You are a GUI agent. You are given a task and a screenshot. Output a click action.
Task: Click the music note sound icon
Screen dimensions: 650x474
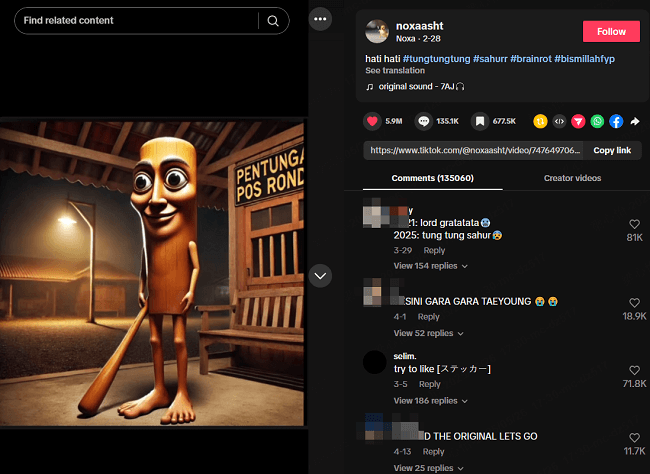pyautogui.click(x=370, y=87)
